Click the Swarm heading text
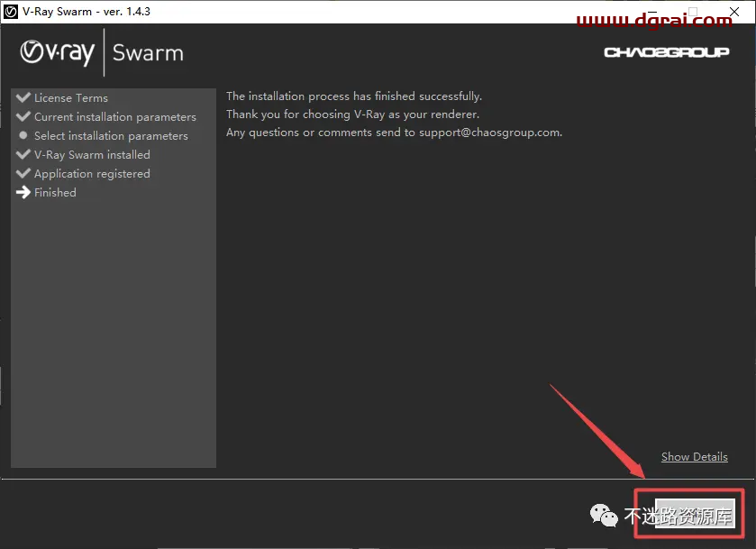 click(148, 52)
